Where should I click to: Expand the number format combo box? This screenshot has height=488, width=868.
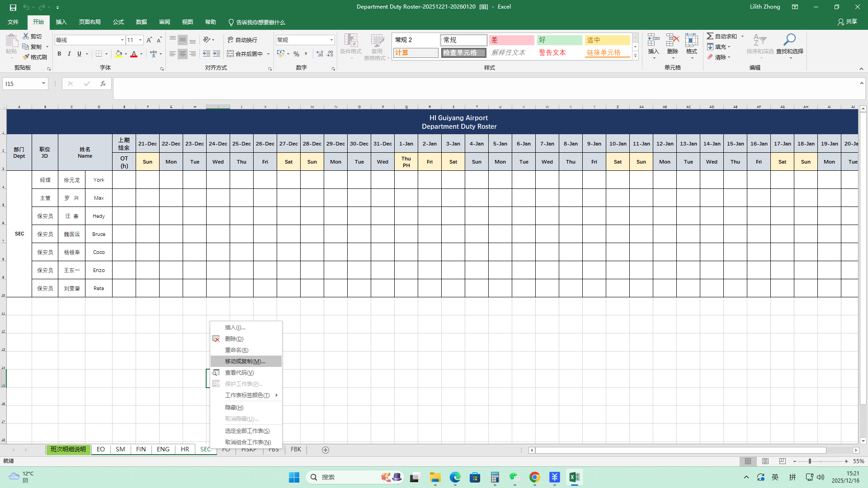331,40
